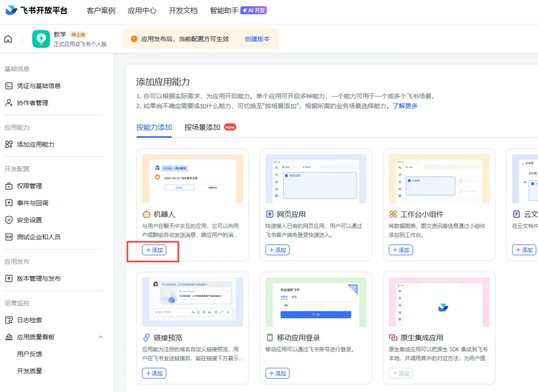This screenshot has width=538, height=392.
Task: Click the new badge on 按场景添加
Action: (x=230, y=127)
